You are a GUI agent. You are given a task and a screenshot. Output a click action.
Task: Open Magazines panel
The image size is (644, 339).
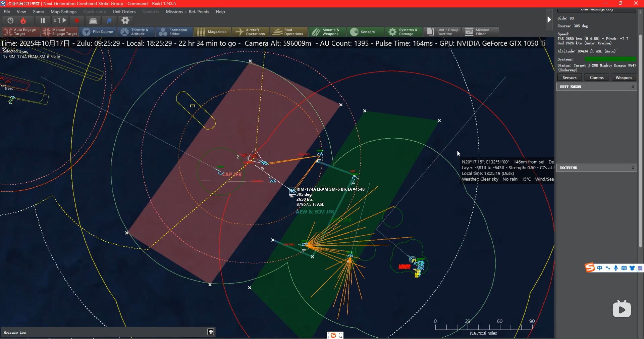pos(212,32)
